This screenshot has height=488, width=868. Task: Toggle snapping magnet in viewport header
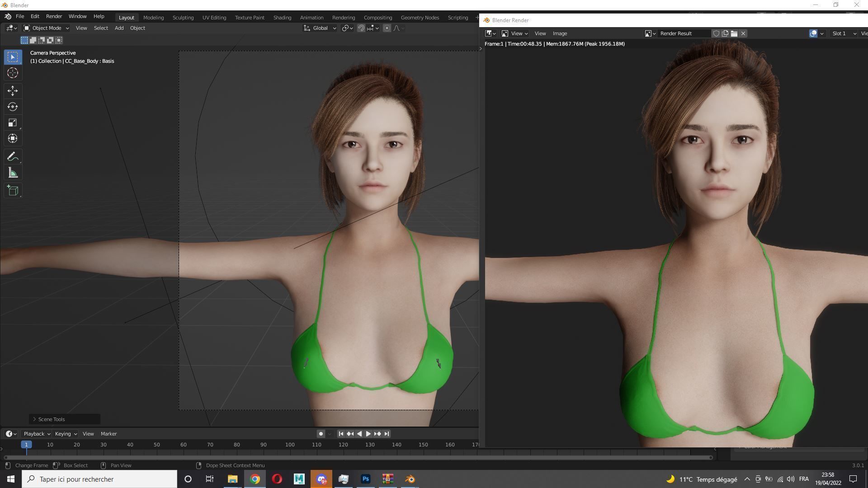361,28
